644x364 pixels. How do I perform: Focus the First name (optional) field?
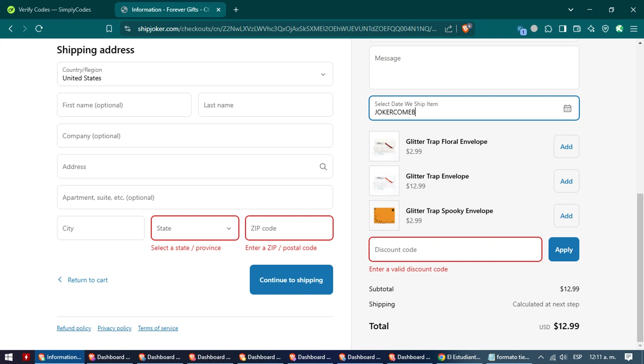click(124, 105)
